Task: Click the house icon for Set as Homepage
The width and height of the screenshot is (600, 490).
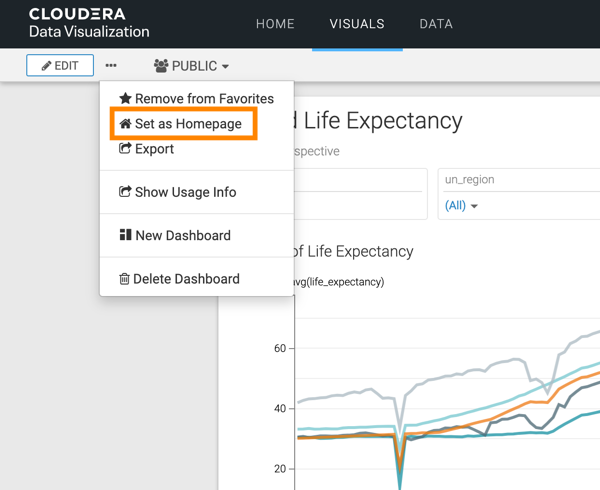Action: click(x=125, y=124)
